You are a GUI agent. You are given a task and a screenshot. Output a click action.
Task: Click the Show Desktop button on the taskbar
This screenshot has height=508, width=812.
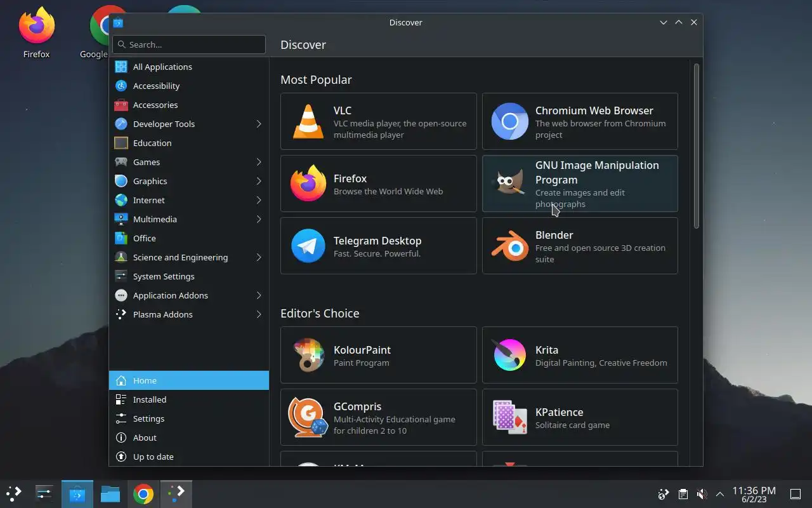tap(796, 494)
